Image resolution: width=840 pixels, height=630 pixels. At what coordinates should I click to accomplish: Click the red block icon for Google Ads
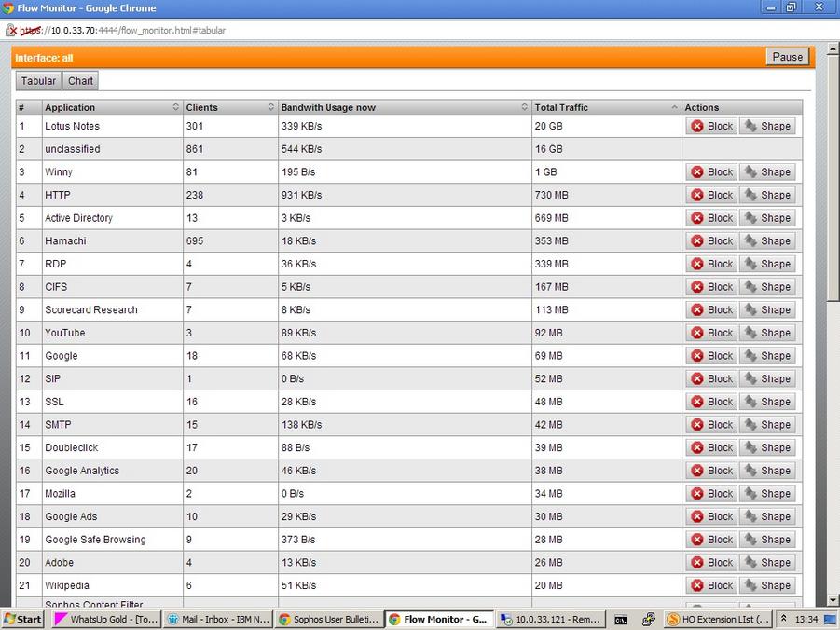pyautogui.click(x=697, y=516)
